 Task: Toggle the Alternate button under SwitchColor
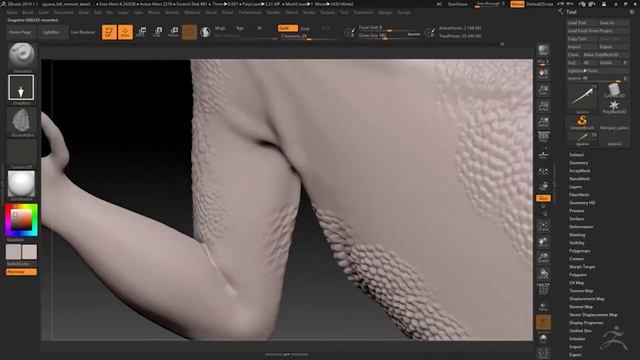pyautogui.click(x=21, y=272)
